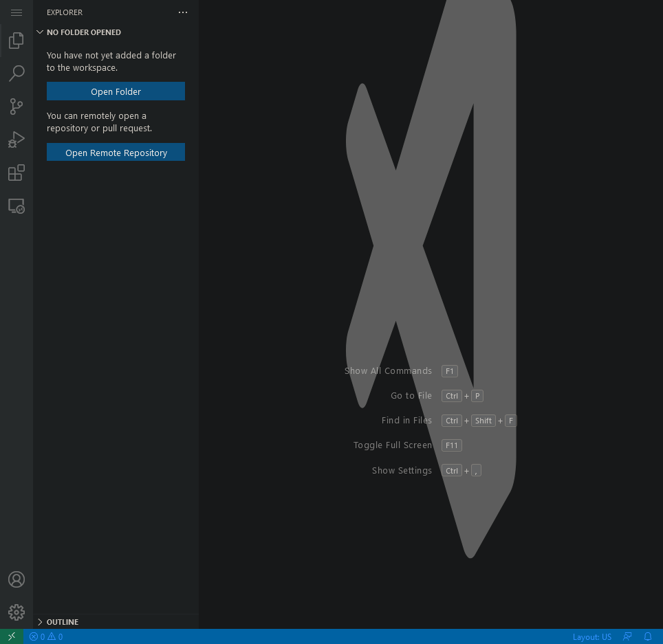Open the Source Control view
663x644 pixels.
[x=17, y=107]
